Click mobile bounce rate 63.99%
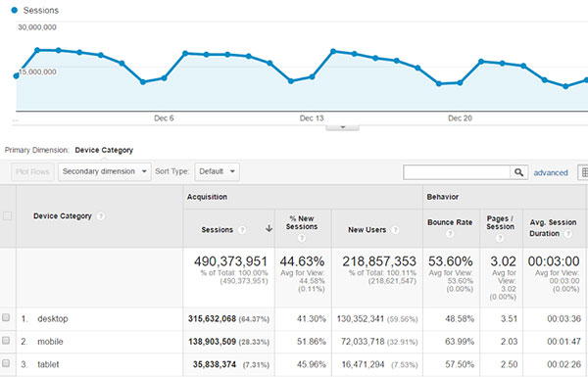Viewport: 588px width, 377px height. pyautogui.click(x=460, y=342)
